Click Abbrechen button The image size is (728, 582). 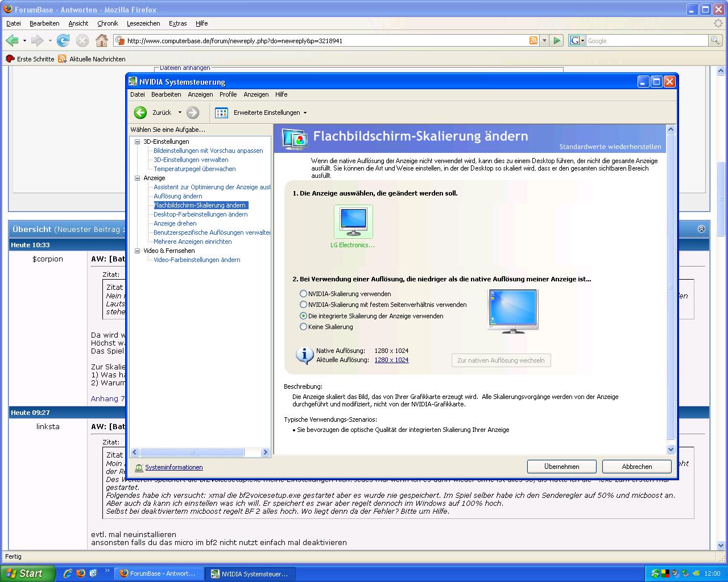(637, 467)
